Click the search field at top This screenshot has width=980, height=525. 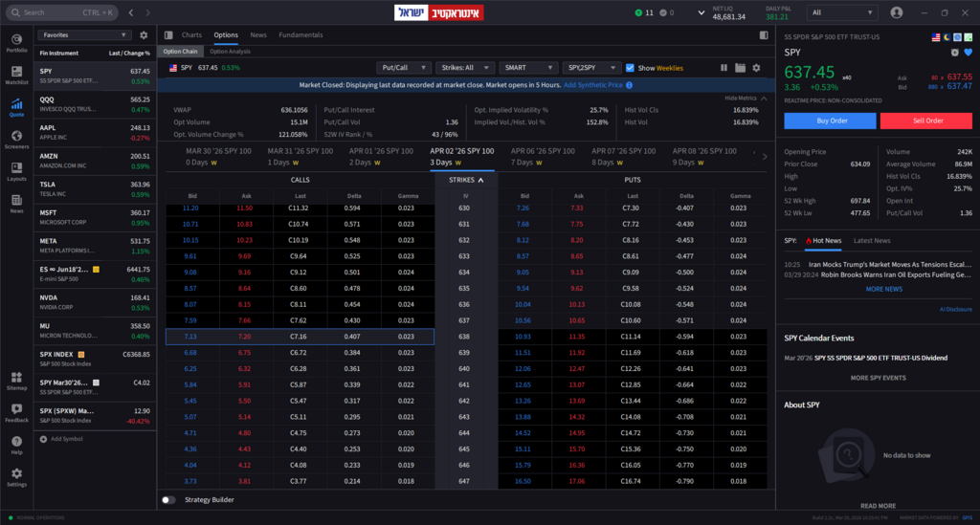pos(62,12)
